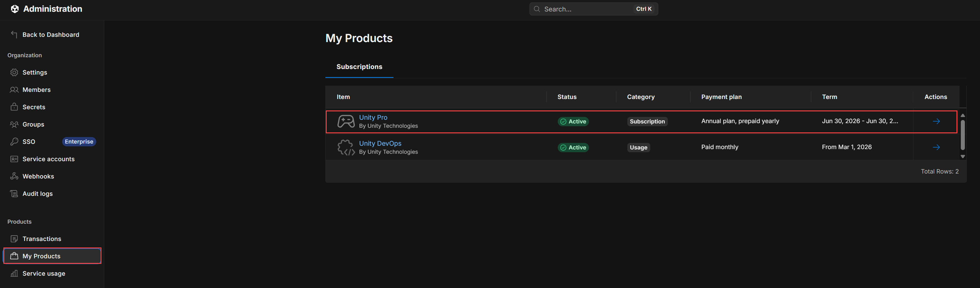Screen dimensions: 980x288
Task: Click the My Products bag icon
Action: pyautogui.click(x=14, y=256)
